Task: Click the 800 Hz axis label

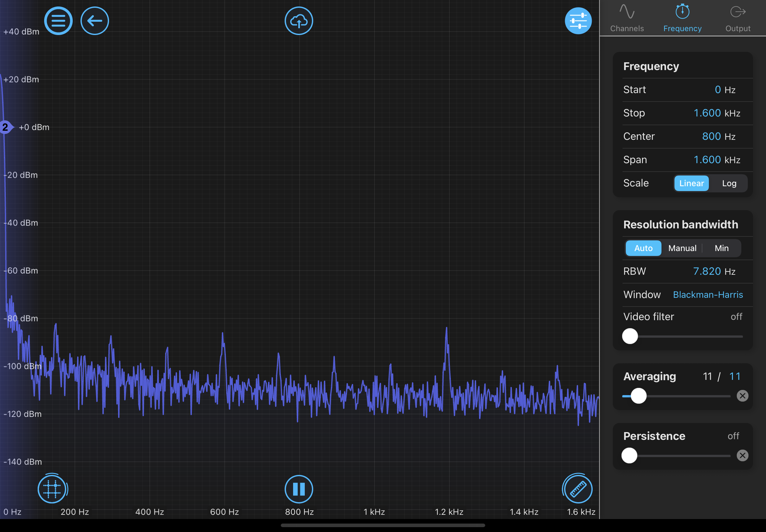Action: click(299, 512)
